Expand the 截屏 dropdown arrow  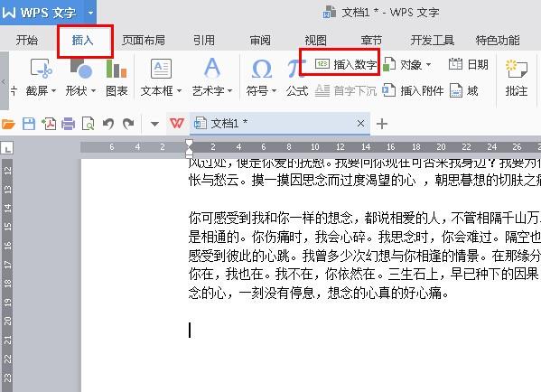(x=54, y=91)
